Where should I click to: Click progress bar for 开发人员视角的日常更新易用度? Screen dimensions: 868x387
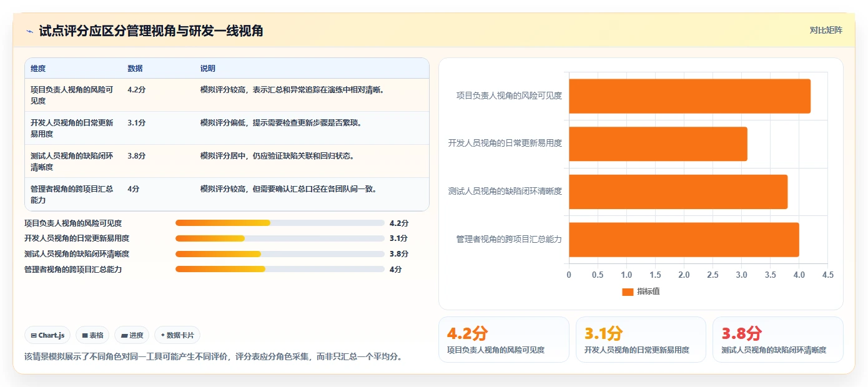280,238
